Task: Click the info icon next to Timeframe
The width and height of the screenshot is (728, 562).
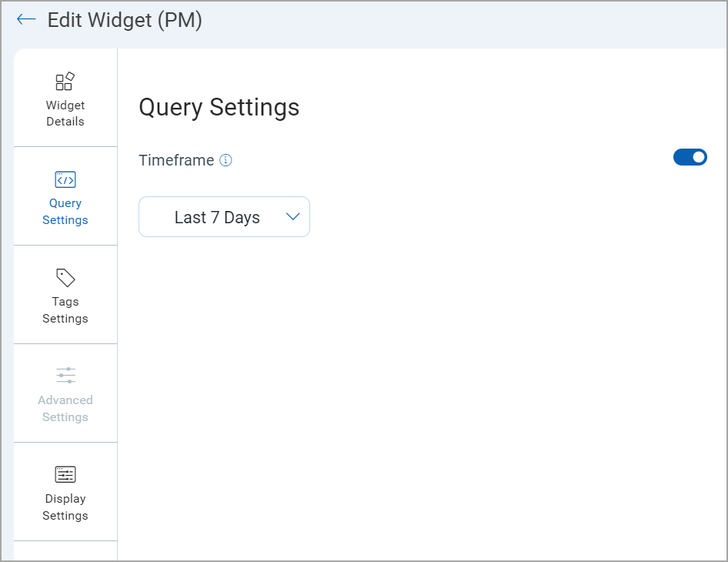Action: (225, 160)
